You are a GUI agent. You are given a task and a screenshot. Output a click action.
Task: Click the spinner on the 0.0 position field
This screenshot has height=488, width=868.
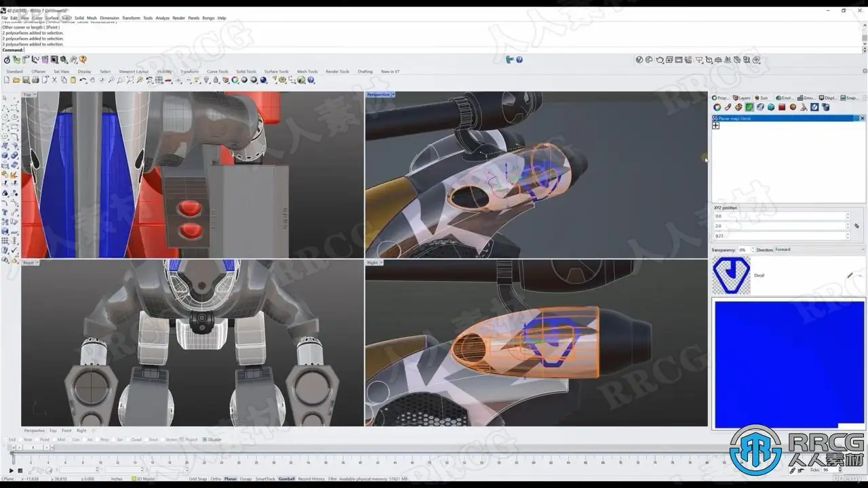(847, 216)
